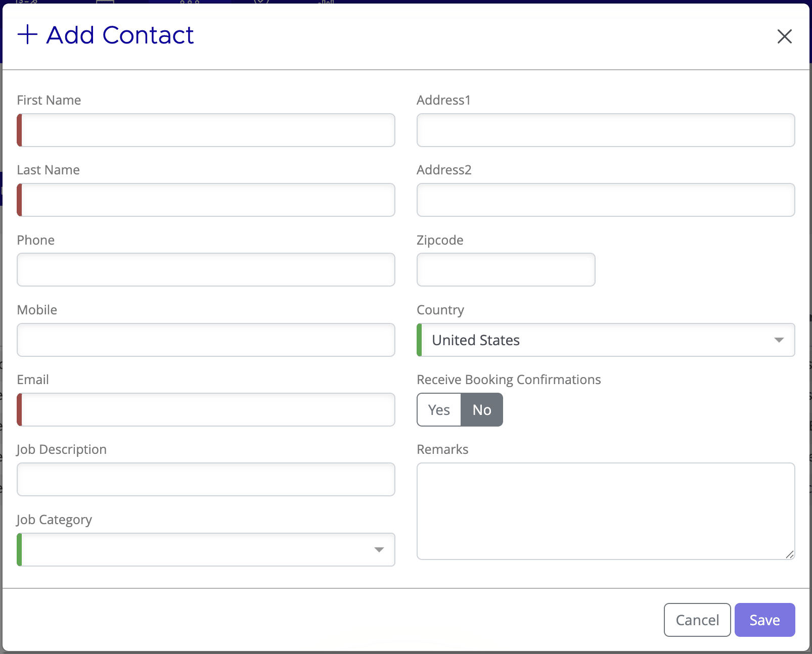The width and height of the screenshot is (812, 654).
Task: Enable Yes for Receive Booking Confirmations
Action: click(x=438, y=409)
